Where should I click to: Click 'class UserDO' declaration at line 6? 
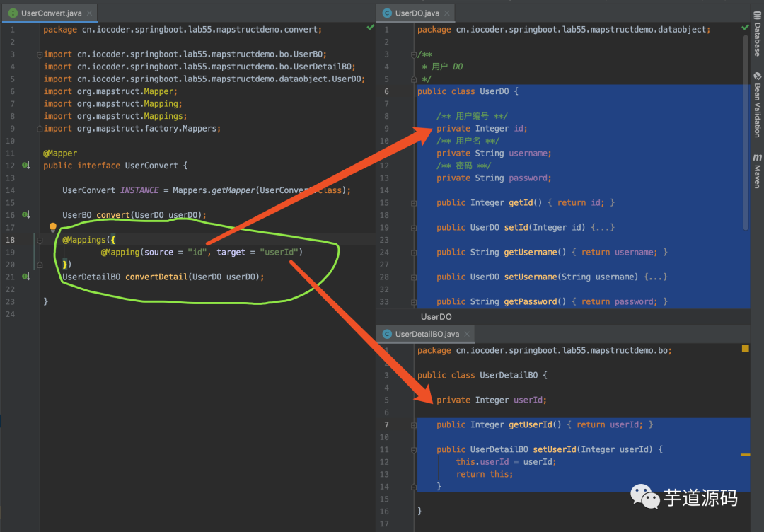480,91
